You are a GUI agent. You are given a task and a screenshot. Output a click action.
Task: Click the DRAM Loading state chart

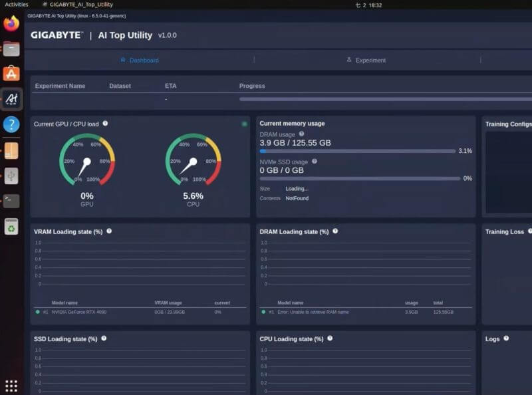pyautogui.click(x=366, y=263)
